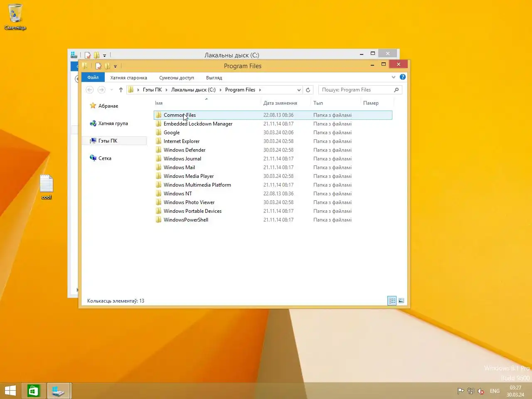The image size is (532, 399).
Task: Select the Embedded Lockdown Manager folder
Action: coord(273,124)
